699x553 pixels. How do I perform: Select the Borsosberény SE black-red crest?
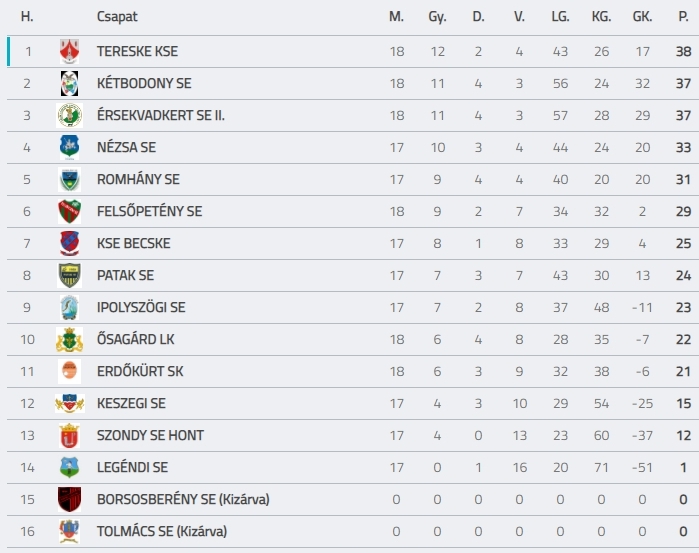(70, 499)
